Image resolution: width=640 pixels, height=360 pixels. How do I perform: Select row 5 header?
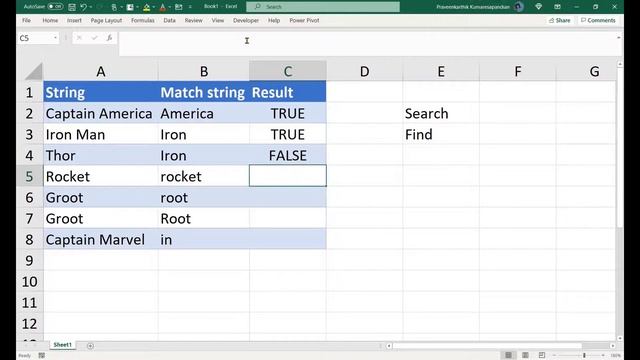(29, 176)
